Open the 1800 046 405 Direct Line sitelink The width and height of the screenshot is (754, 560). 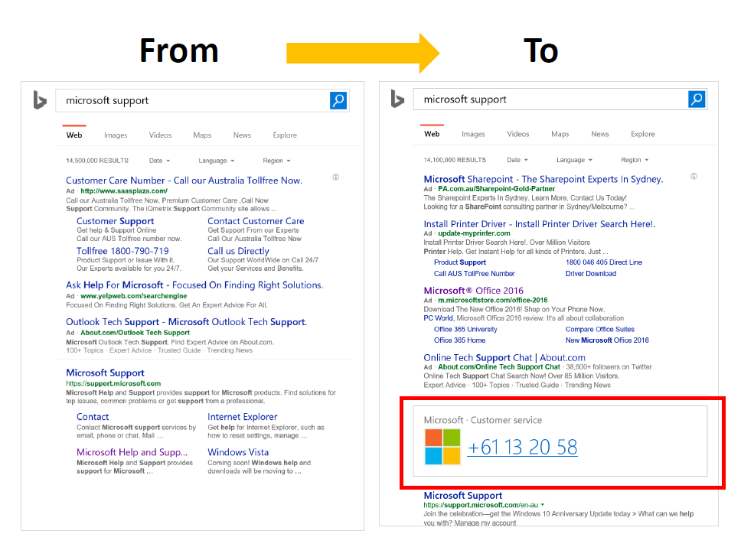(603, 262)
